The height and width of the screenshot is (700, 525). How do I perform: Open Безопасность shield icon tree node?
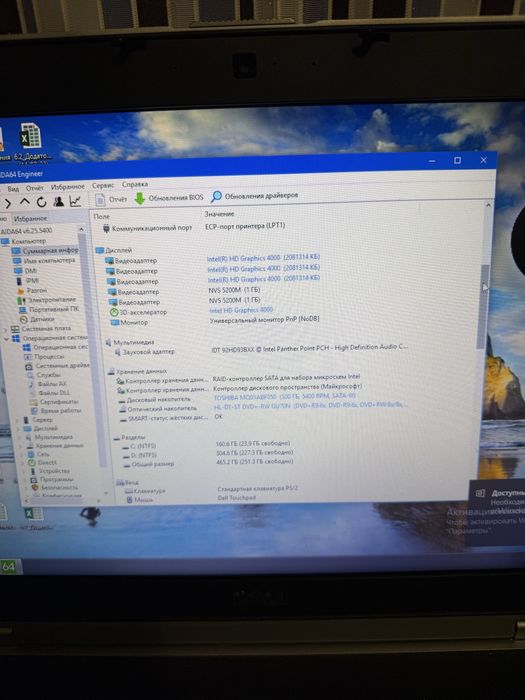coord(54,488)
